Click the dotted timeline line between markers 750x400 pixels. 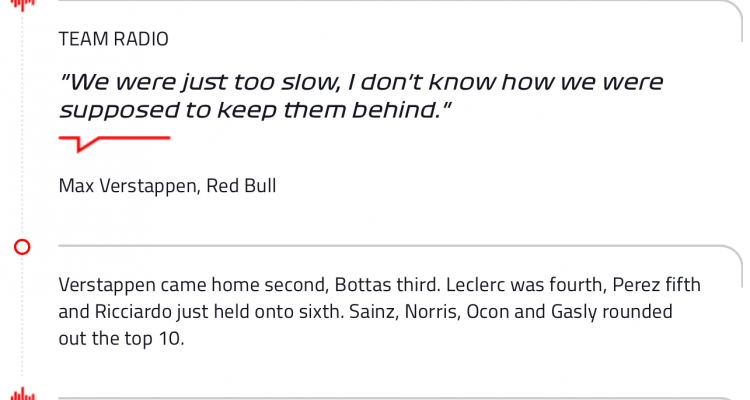pyautogui.click(x=22, y=124)
